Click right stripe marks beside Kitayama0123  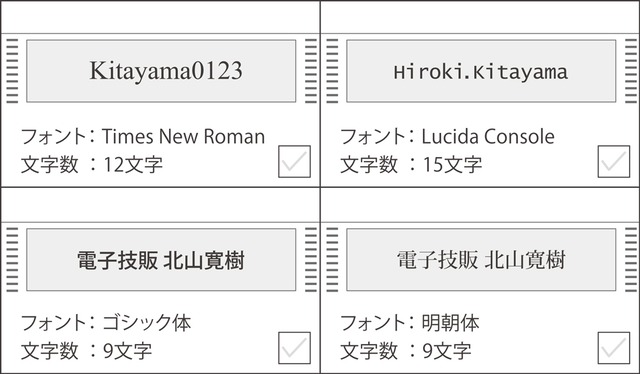311,71
